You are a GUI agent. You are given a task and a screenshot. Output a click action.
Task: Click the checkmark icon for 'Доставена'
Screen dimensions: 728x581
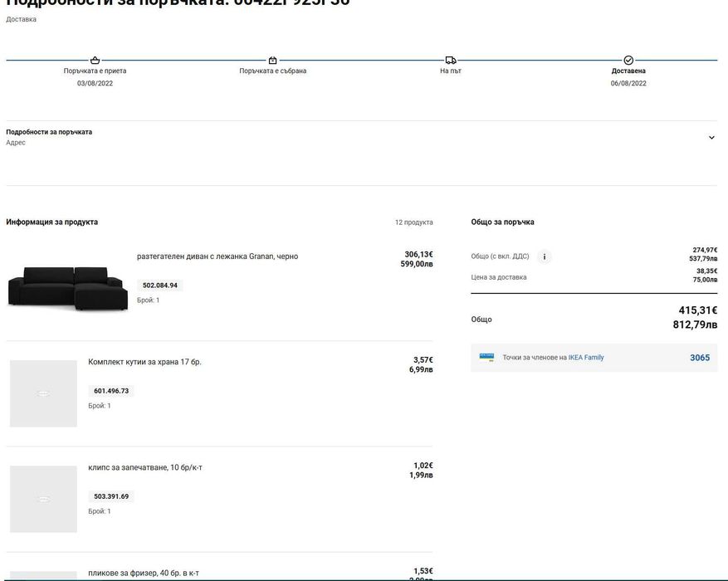(x=628, y=61)
